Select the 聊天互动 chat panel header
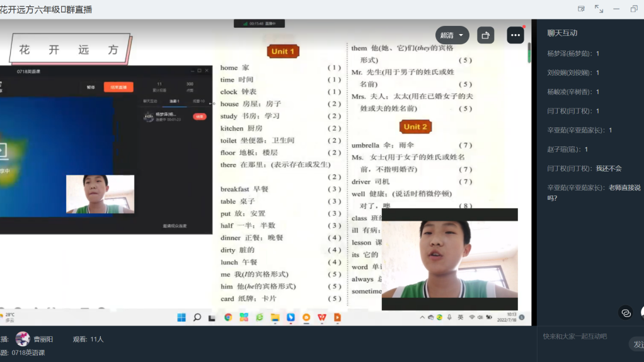The height and width of the screenshot is (362, 644). [562, 33]
